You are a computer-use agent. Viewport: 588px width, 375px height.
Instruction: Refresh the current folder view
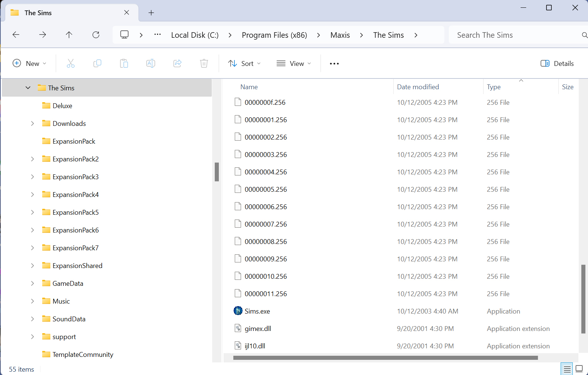[96, 35]
